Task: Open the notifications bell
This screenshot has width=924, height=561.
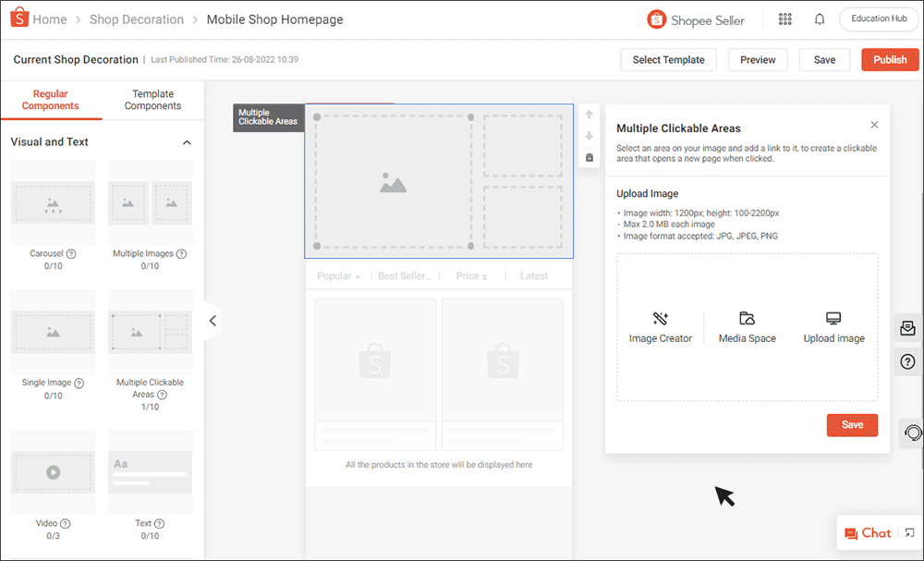Action: pyautogui.click(x=820, y=19)
